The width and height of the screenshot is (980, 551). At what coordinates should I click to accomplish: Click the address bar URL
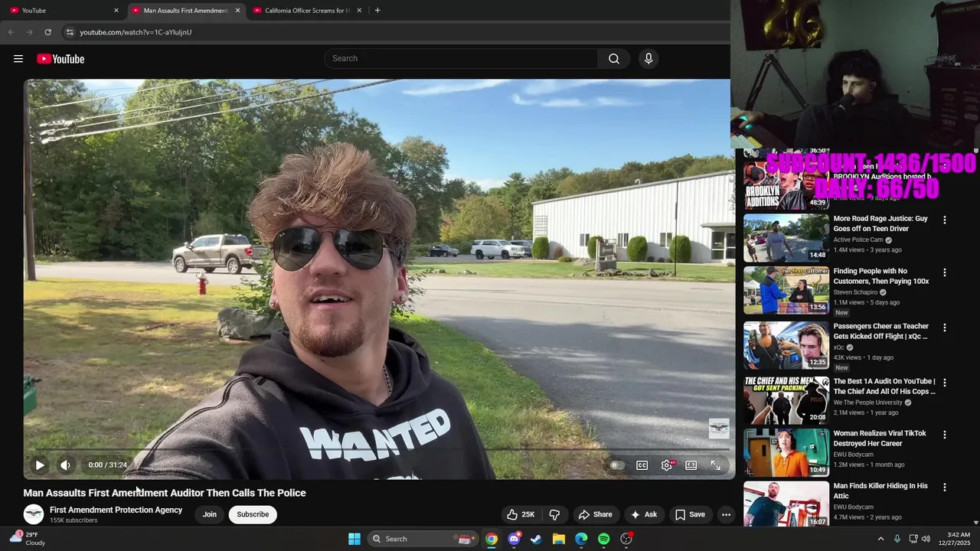pyautogui.click(x=136, y=32)
